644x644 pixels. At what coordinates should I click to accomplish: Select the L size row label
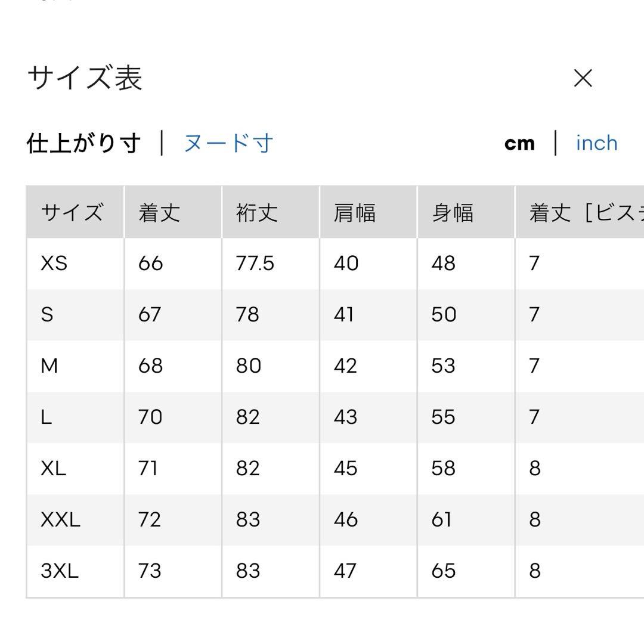pos(47,417)
